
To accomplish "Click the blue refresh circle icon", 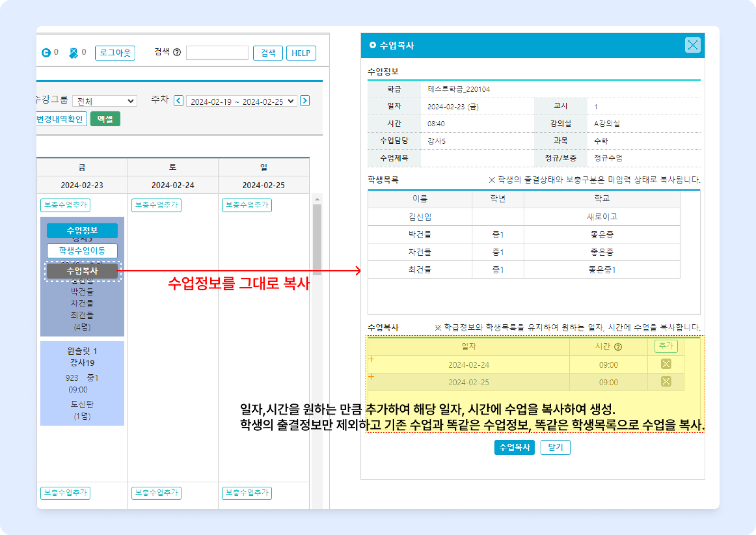I will tap(46, 53).
